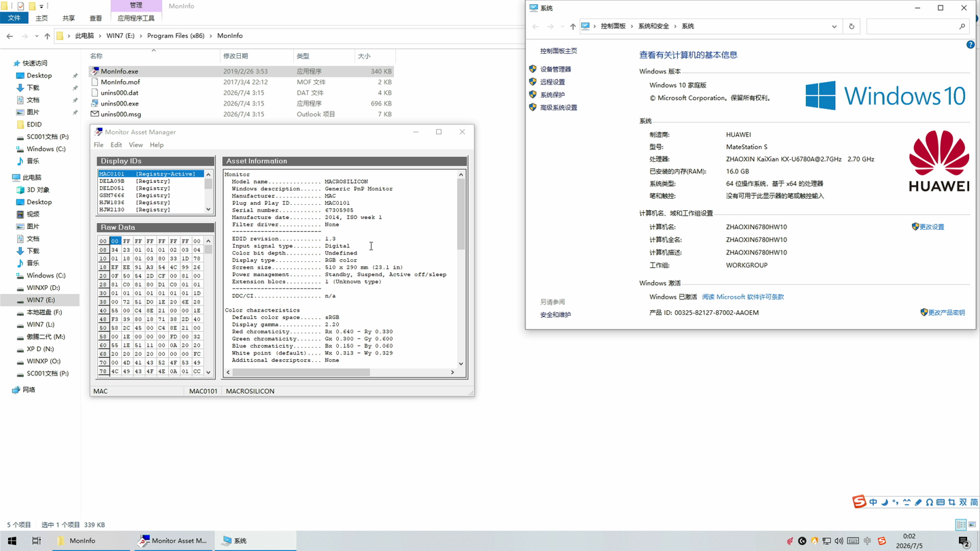Open recent locations dropdown in File Explorer

tap(36, 36)
